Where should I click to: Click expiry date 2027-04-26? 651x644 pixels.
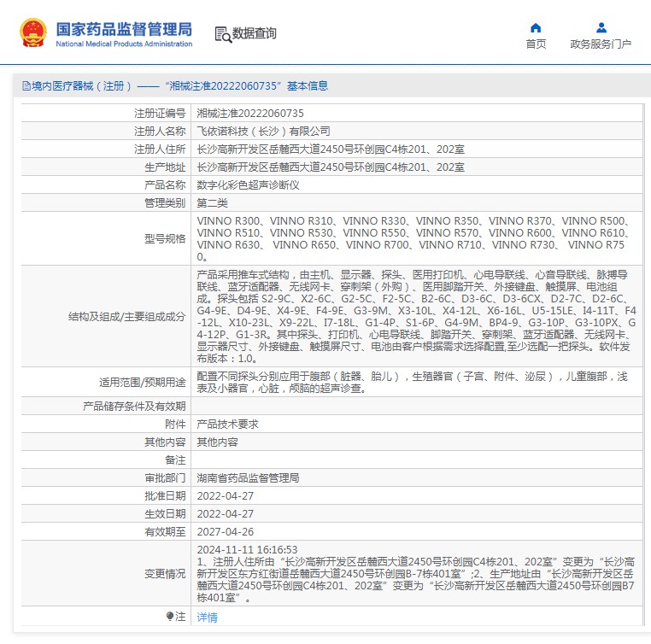point(225,531)
